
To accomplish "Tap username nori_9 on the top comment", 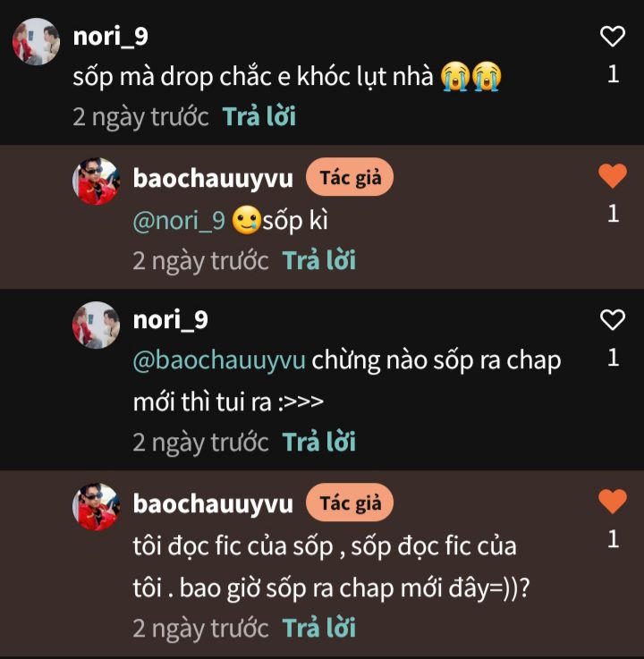I will (x=110, y=36).
